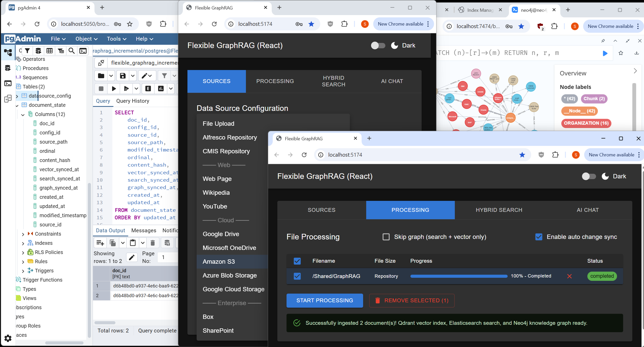Viewport: 644px width, 347px height.
Task: Click REMOVE SELECTED (1) button
Action: coord(411,300)
